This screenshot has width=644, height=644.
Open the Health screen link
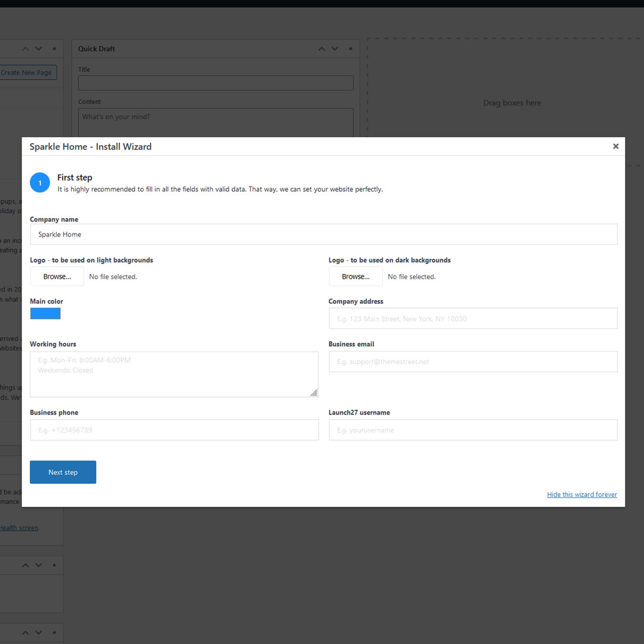19,528
